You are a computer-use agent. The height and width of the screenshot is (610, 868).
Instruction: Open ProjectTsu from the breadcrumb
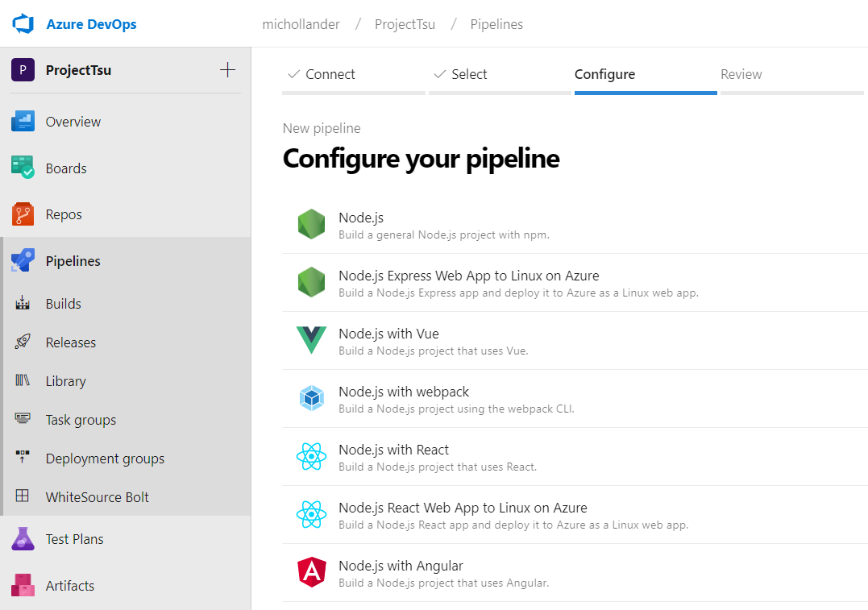pos(405,24)
